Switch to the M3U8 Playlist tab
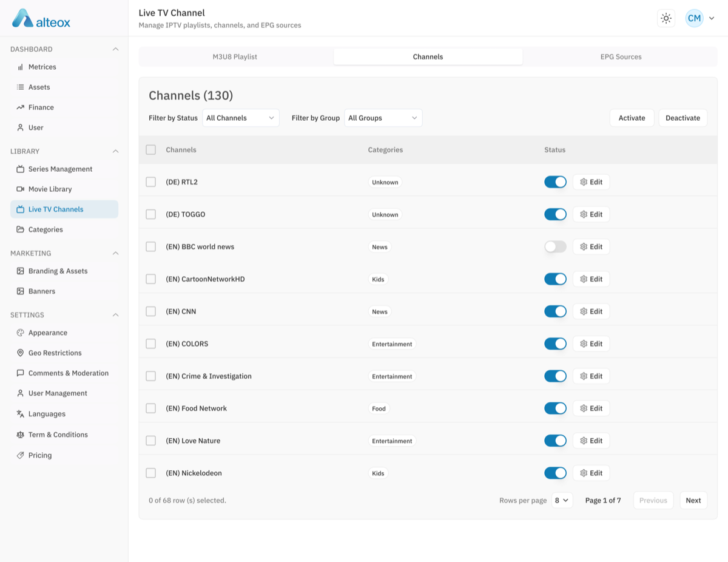The height and width of the screenshot is (562, 728). [x=235, y=56]
